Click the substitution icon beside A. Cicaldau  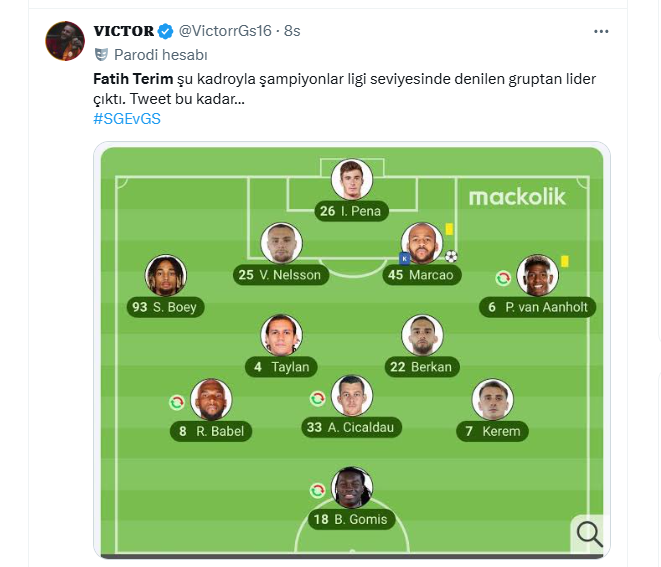click(x=318, y=398)
